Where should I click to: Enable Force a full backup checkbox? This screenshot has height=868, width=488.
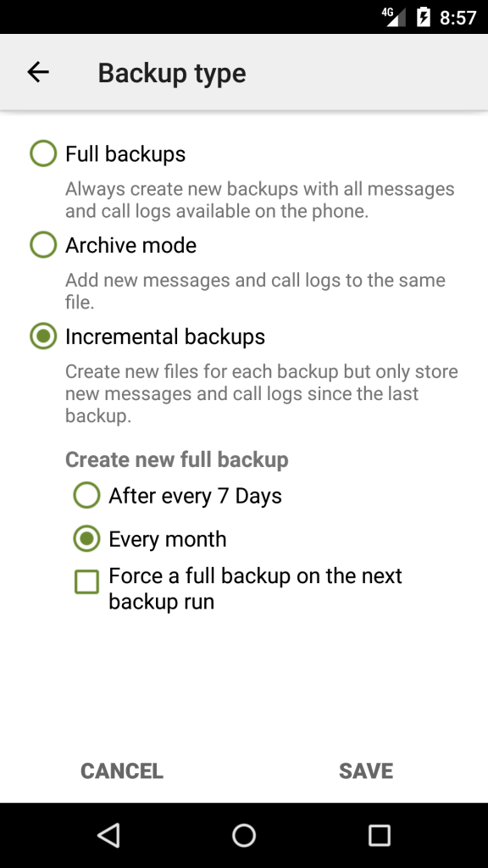coord(87,582)
